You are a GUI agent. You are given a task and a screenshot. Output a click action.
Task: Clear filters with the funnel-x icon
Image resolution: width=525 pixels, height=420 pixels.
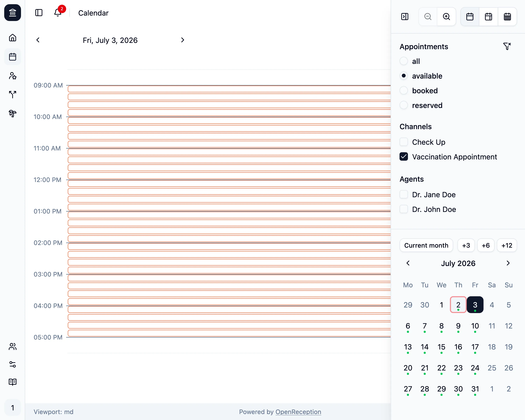(507, 46)
